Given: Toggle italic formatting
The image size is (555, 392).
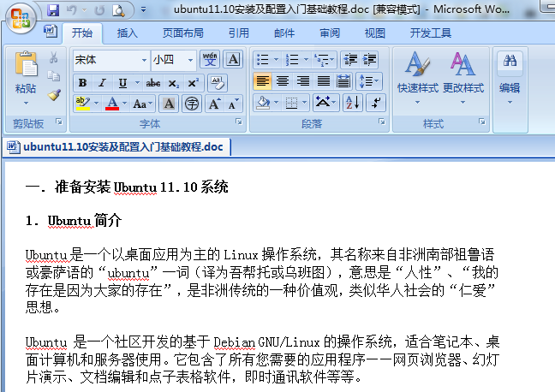Looking at the screenshot, I should (x=102, y=83).
